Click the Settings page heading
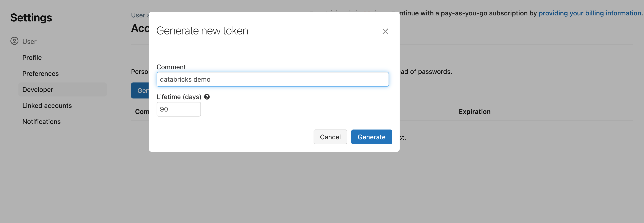 (31, 17)
